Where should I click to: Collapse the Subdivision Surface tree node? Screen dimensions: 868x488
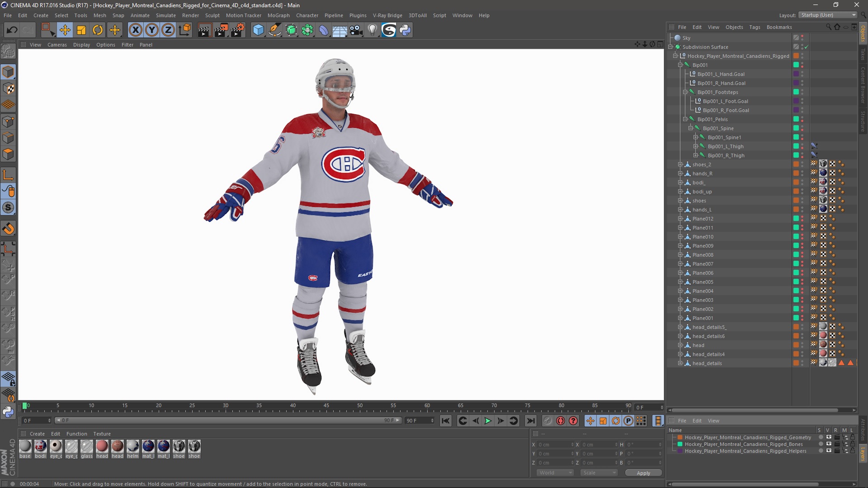pos(670,47)
